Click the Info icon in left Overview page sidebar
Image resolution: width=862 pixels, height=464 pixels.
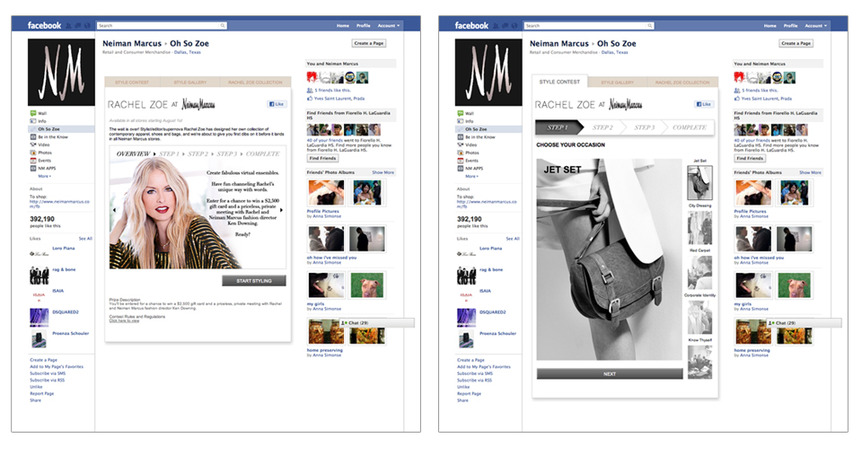(x=33, y=121)
